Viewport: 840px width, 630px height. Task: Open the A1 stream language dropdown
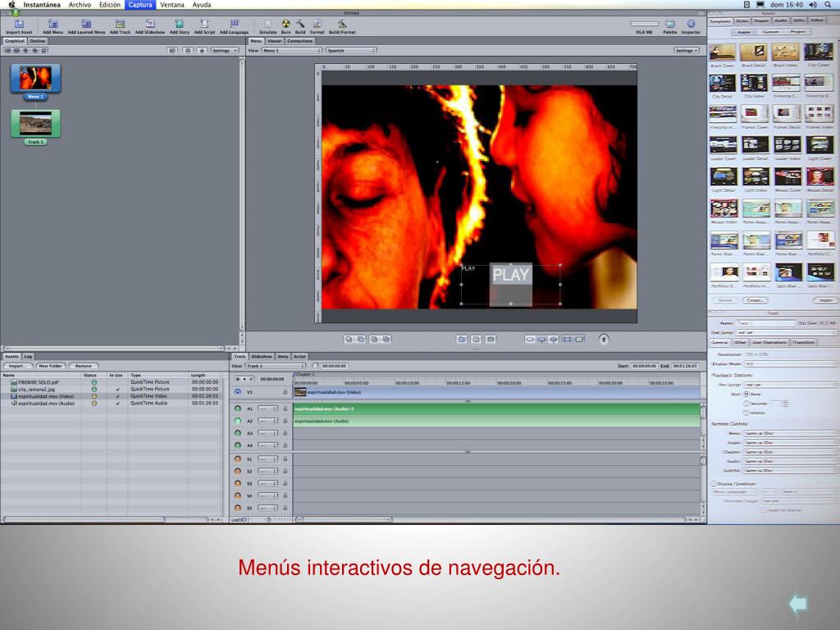coord(267,409)
